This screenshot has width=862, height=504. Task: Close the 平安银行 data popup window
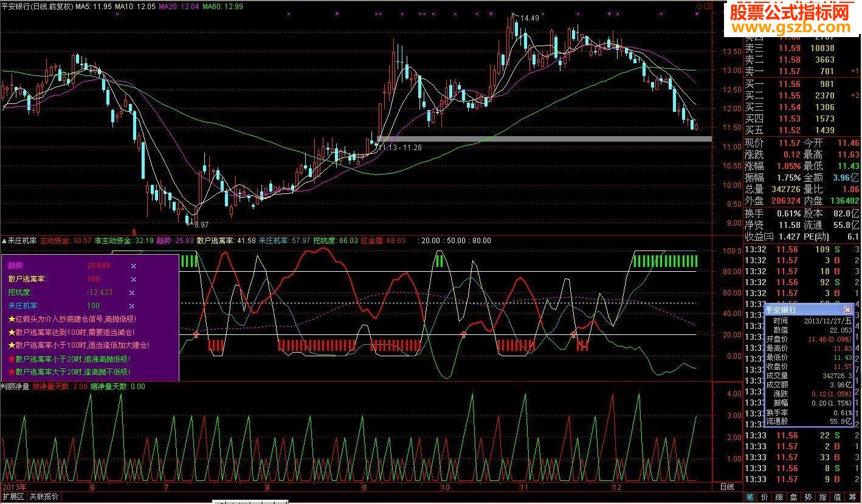click(847, 309)
